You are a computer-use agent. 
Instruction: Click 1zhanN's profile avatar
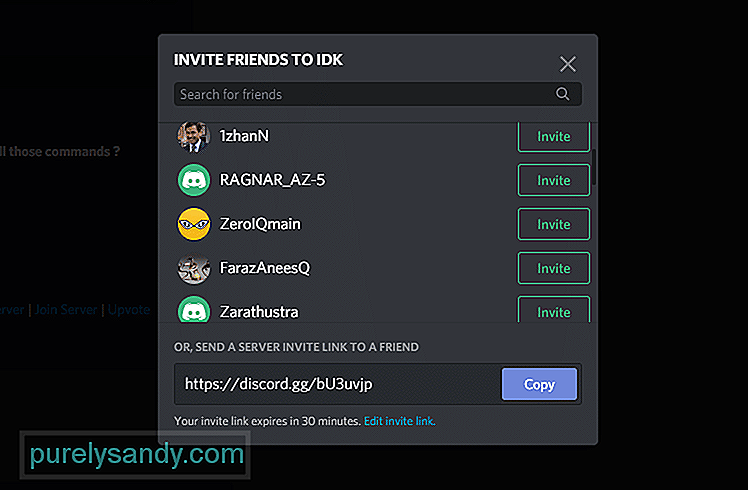(x=194, y=137)
